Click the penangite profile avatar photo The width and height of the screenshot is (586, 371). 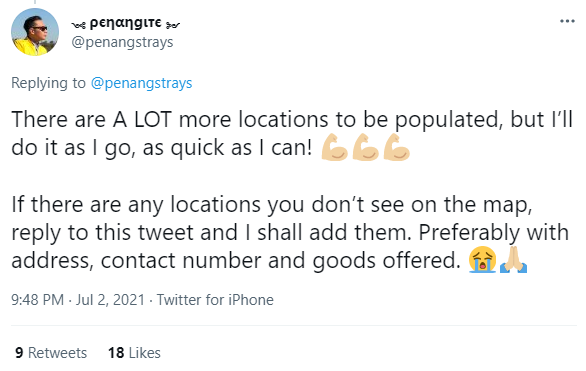tap(35, 32)
